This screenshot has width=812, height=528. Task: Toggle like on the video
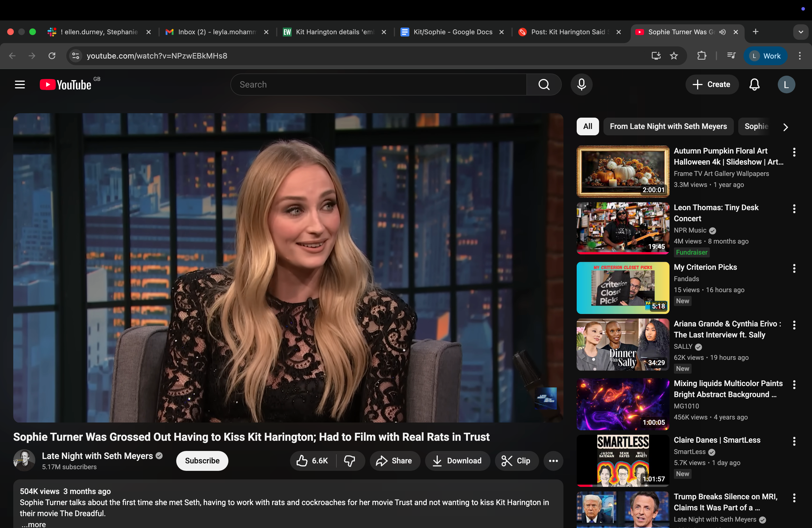point(311,461)
